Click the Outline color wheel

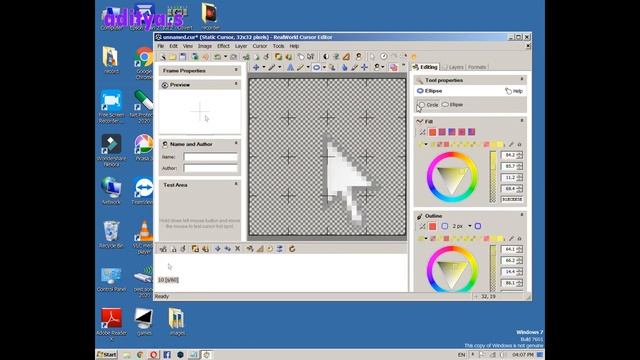pos(452,269)
